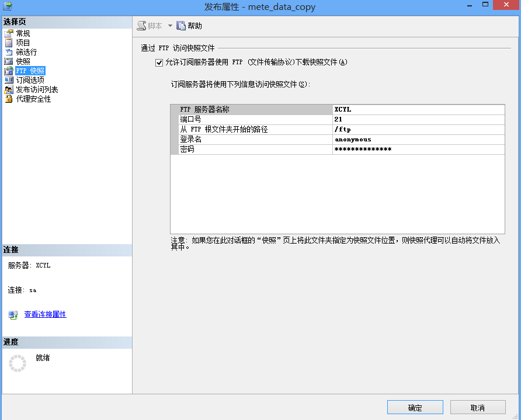Select the 快照 page
Image resolution: width=521 pixels, height=420 pixels.
(23, 61)
